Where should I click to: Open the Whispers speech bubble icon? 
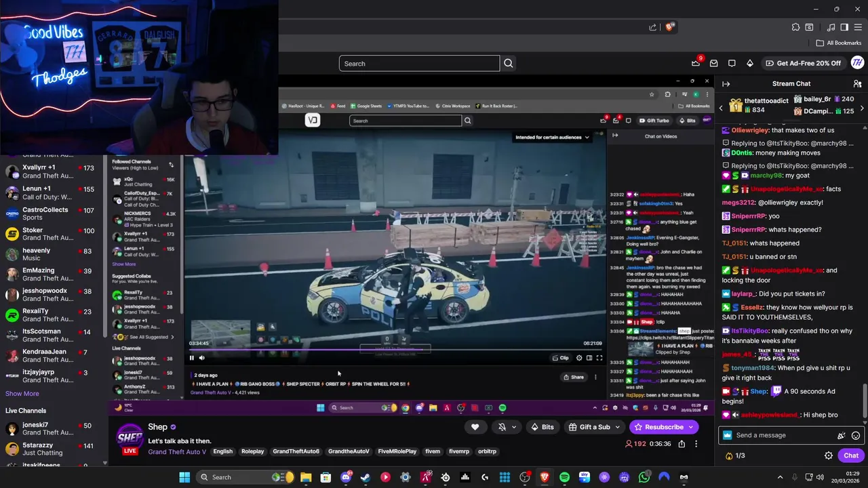732,63
